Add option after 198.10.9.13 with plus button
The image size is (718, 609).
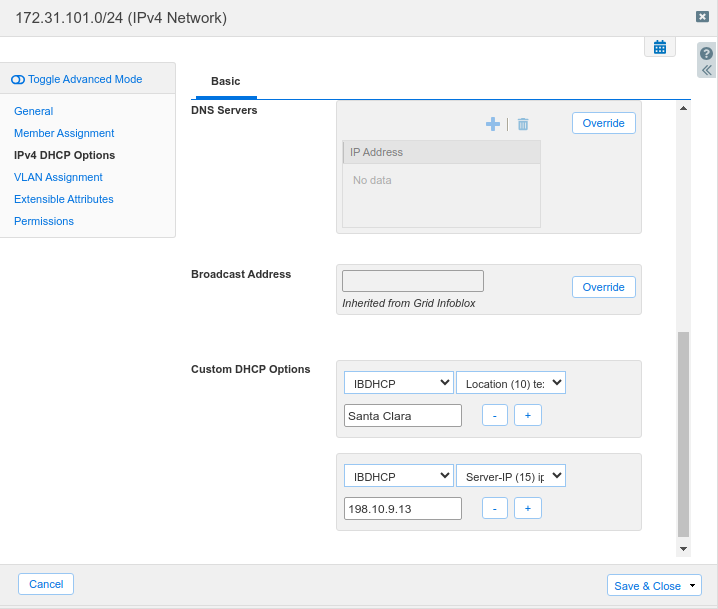pyautogui.click(x=528, y=508)
